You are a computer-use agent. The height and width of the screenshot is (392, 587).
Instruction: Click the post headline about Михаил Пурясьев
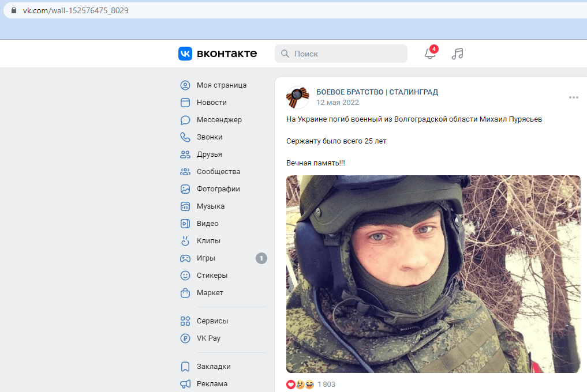click(414, 119)
